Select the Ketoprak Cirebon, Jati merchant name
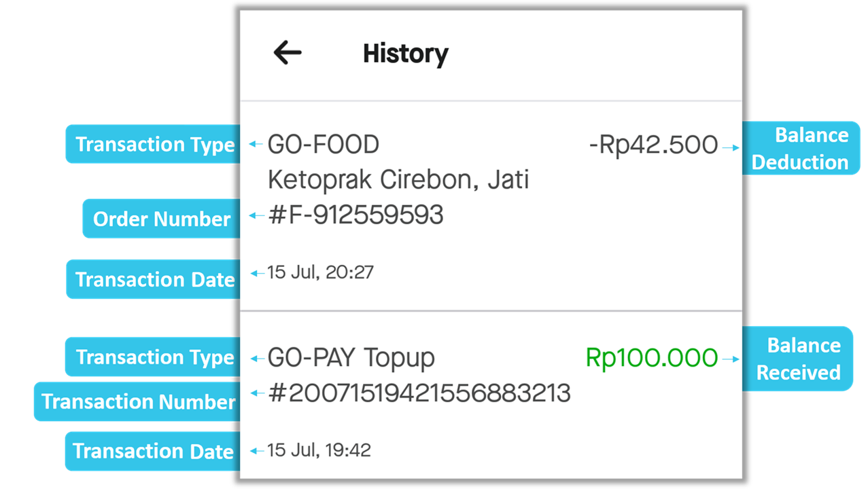 [x=398, y=180]
